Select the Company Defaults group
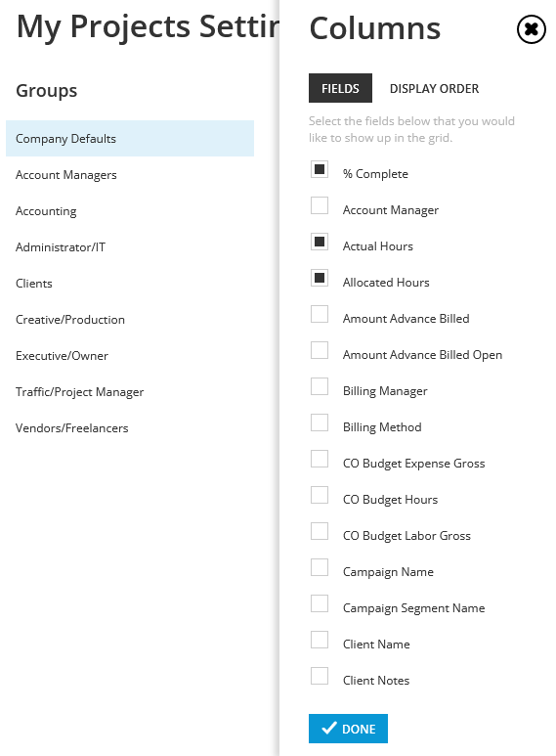Viewport: 556px width, 756px height. [x=130, y=138]
